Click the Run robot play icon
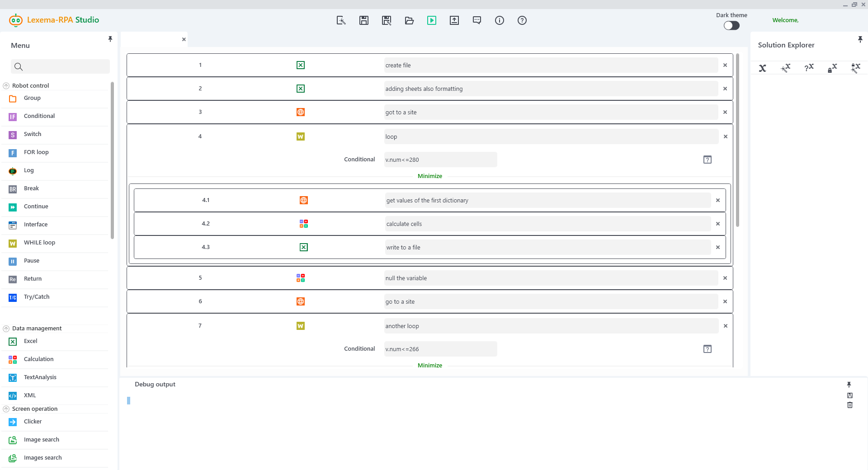This screenshot has width=868, height=470. pos(431,20)
